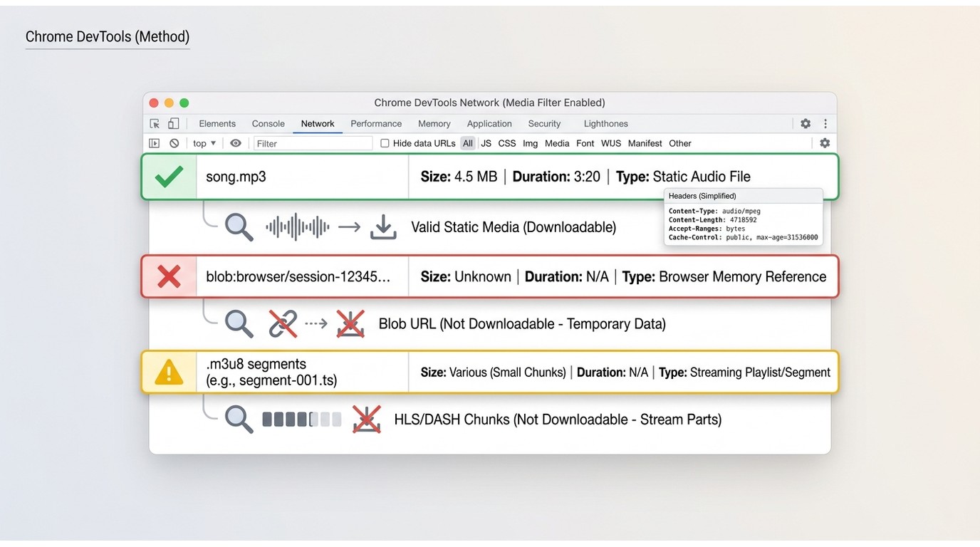
Task: Open the Performance tab
Action: 376,124
